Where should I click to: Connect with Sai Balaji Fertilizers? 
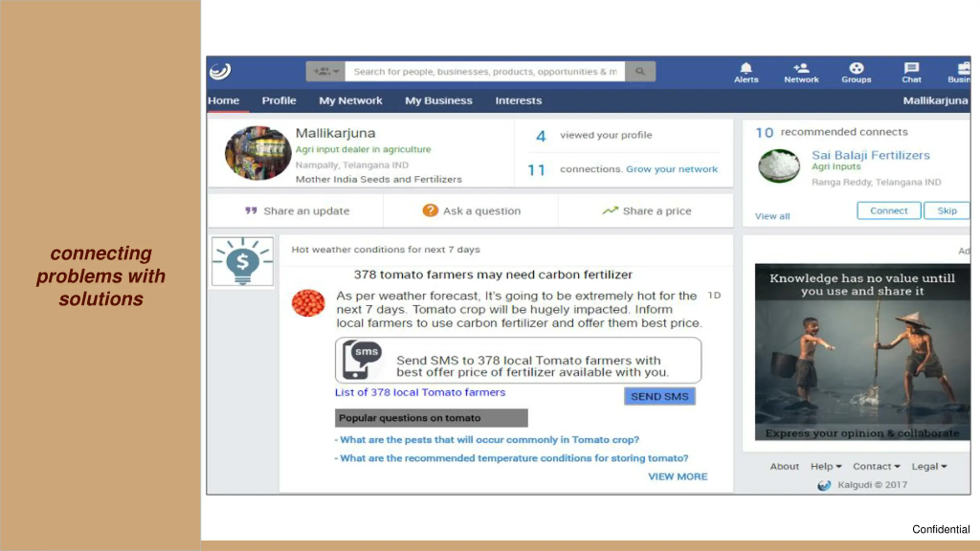pos(889,211)
